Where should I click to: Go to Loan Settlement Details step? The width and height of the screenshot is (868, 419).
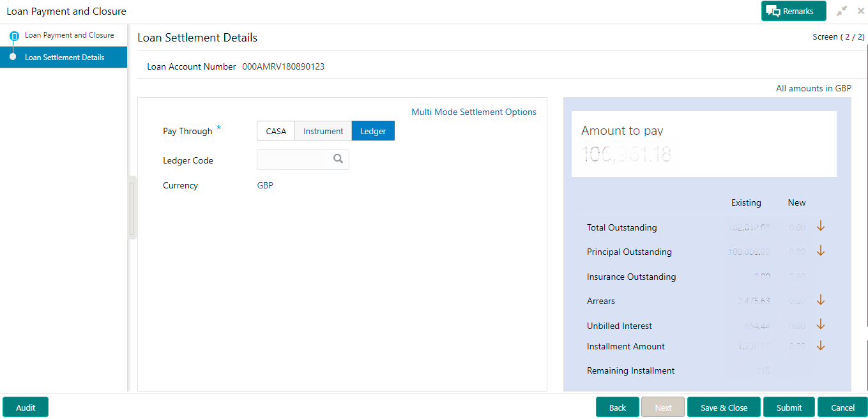(65, 57)
